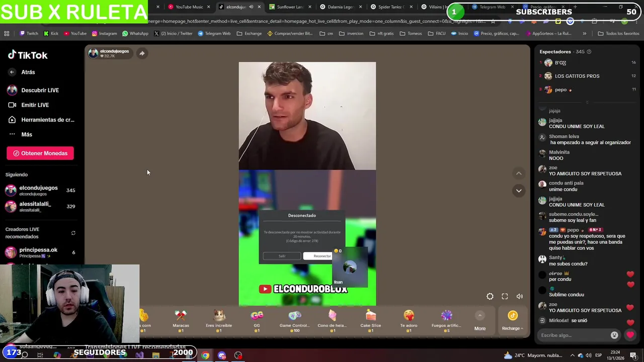Send a heart like in chat
The image size is (644, 362).
[630, 335]
